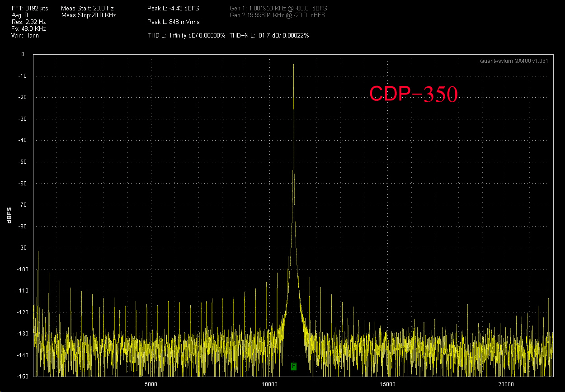
Task: Click the 'Meas Start: 20.0 Hz' text
Action: tap(88, 8)
